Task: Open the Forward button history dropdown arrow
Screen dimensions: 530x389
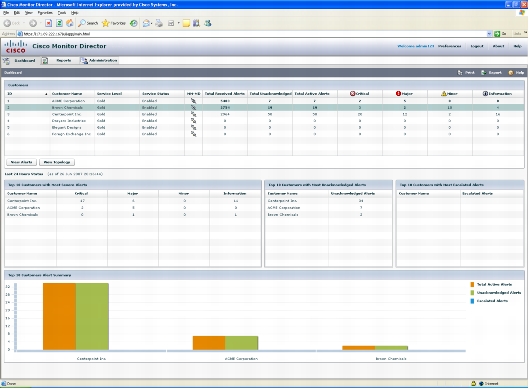Action: point(41,23)
